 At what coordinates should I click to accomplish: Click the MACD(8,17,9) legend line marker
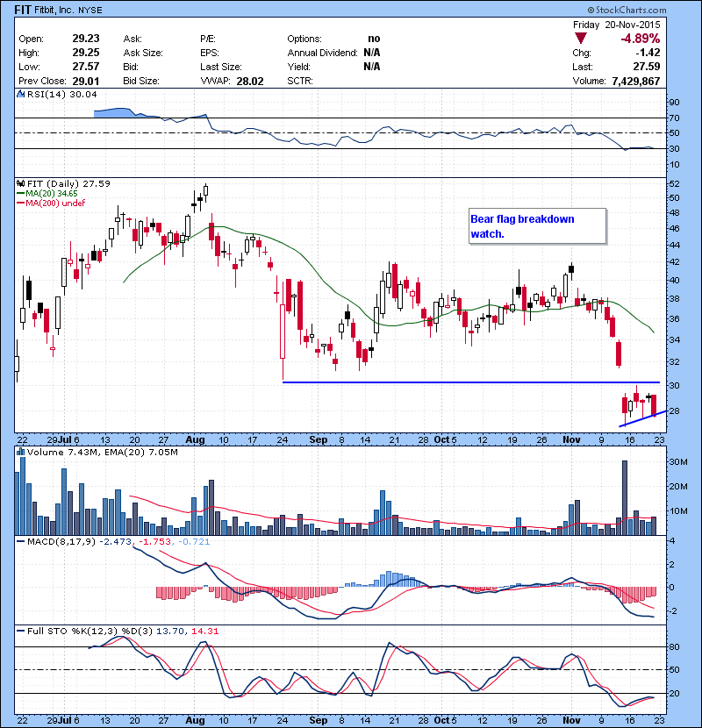pyautogui.click(x=20, y=541)
